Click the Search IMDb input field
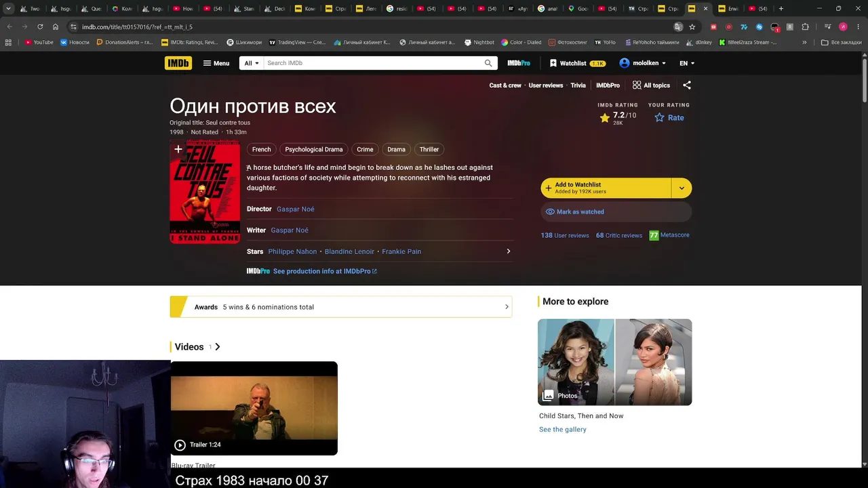This screenshot has height=488, width=868. [x=373, y=63]
